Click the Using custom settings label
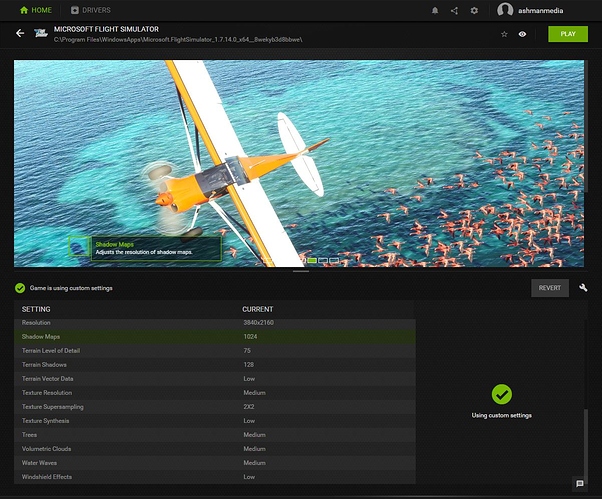 tap(501, 415)
